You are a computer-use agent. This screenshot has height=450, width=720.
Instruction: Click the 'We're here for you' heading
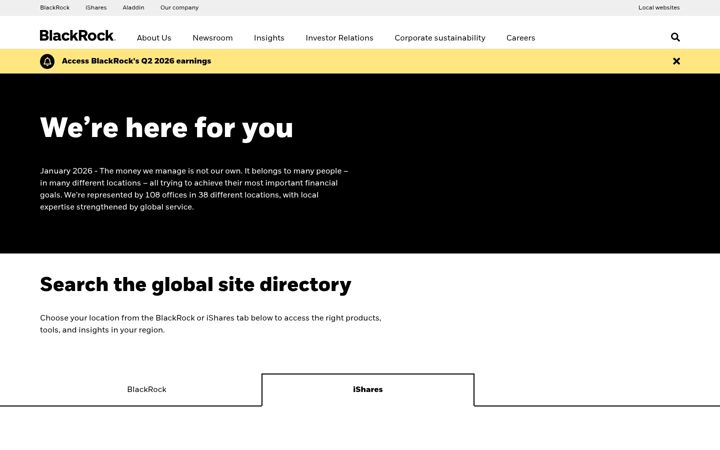[x=166, y=128]
